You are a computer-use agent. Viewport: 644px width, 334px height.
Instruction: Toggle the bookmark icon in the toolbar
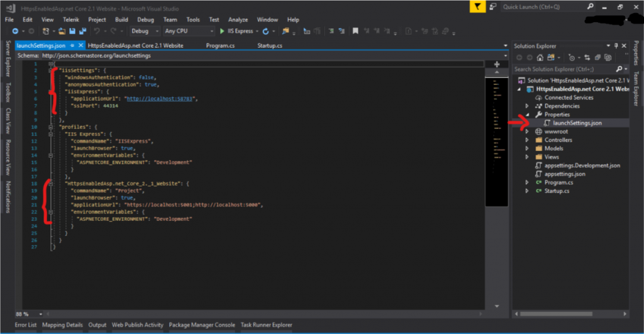coord(355,31)
